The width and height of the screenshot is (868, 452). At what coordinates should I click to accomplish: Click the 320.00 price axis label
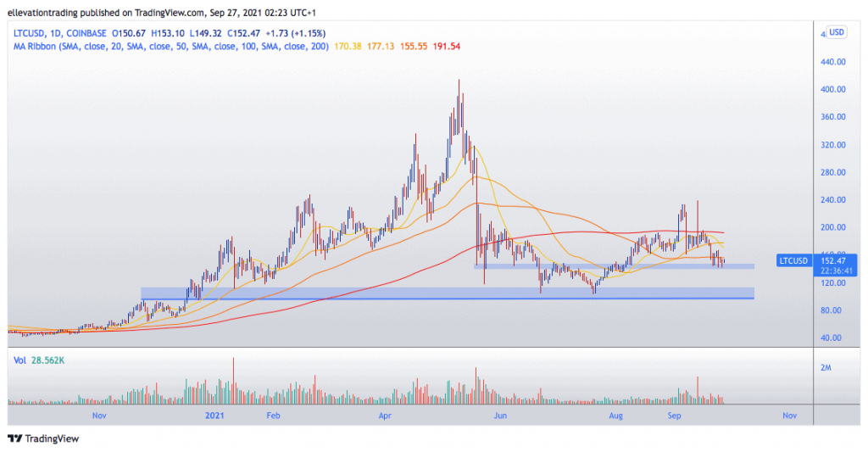(832, 144)
